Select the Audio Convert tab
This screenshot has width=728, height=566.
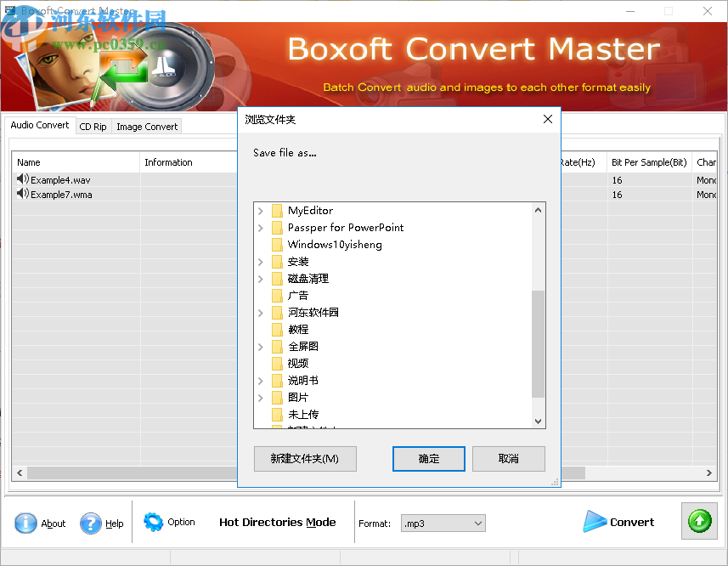click(x=39, y=125)
